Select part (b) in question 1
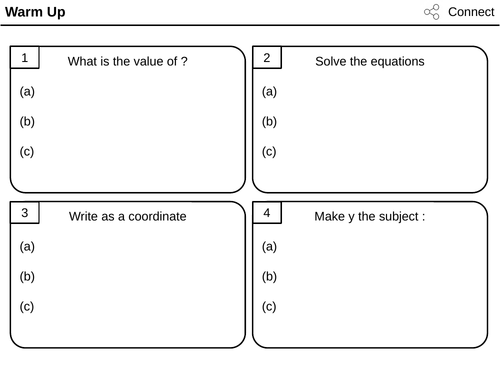Image resolution: width=500 pixels, height=375 pixels. coord(27,122)
